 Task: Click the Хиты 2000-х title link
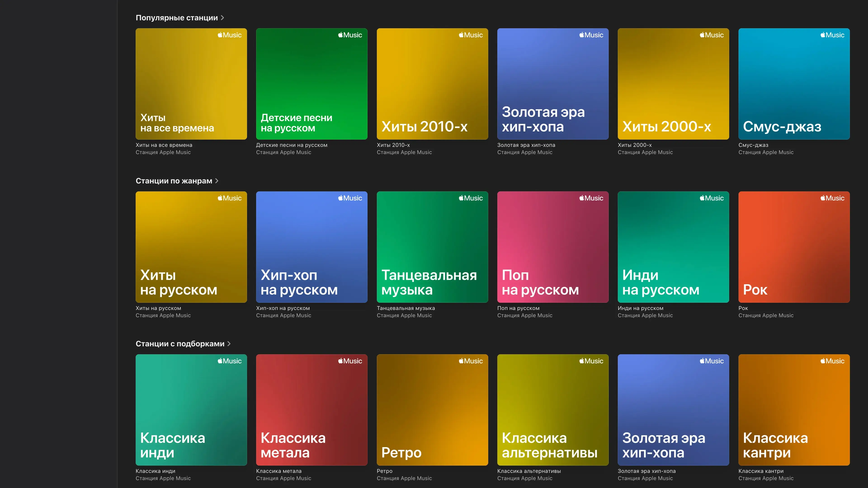(x=634, y=145)
